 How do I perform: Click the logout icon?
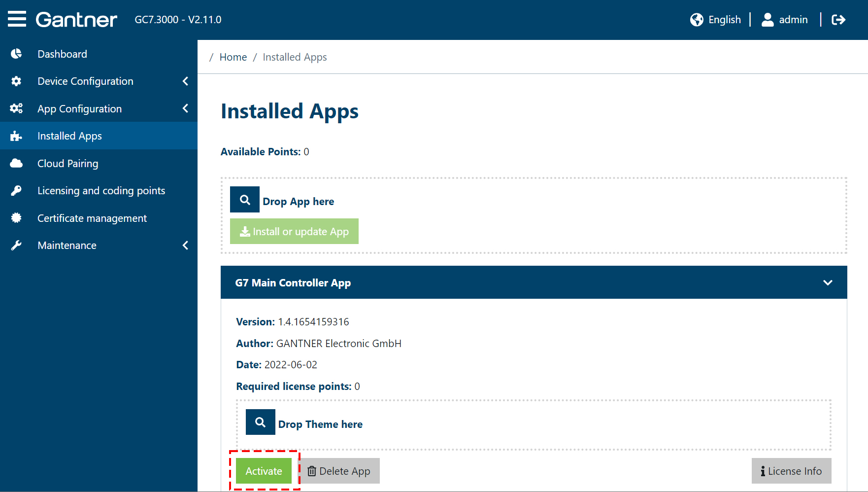coord(838,20)
